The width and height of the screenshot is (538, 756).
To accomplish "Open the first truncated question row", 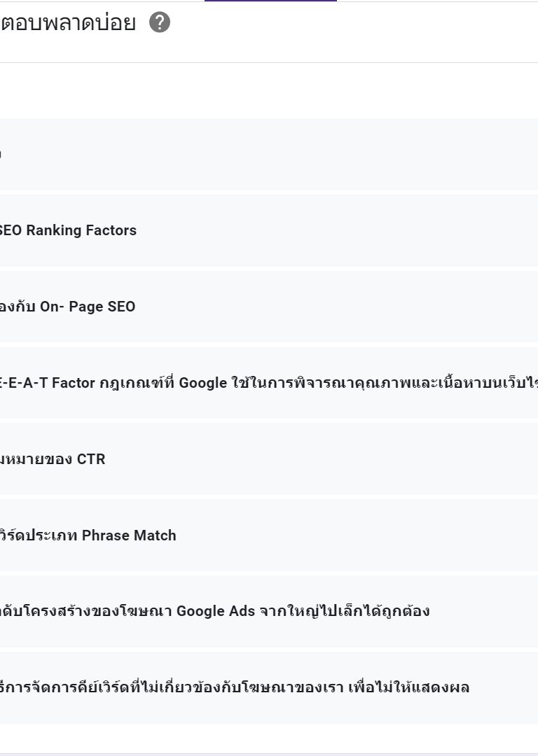I will 269,154.
